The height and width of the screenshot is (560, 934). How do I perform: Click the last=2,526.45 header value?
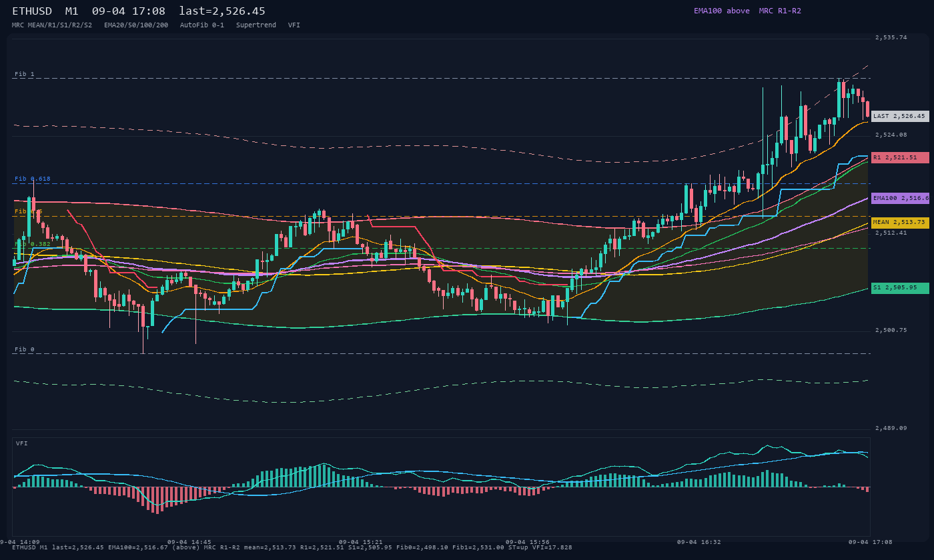[222, 11]
